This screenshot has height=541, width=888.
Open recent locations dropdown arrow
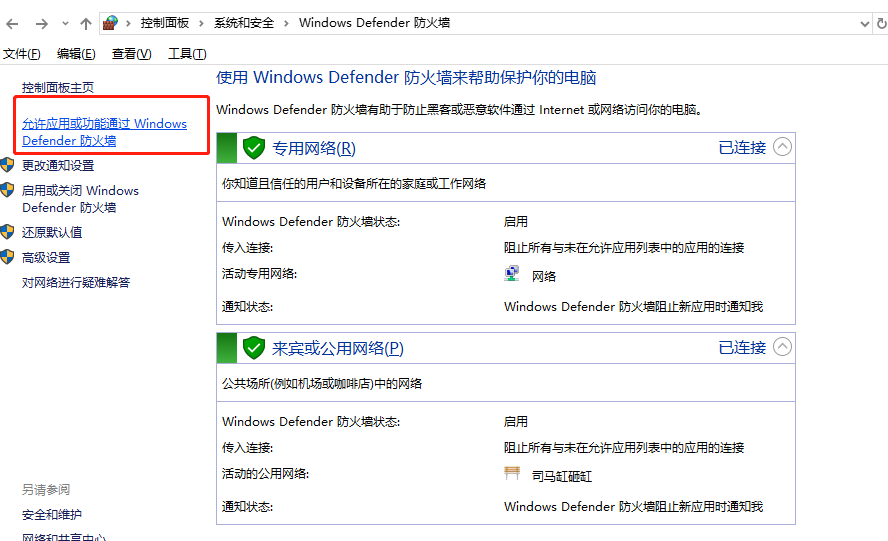coord(65,24)
